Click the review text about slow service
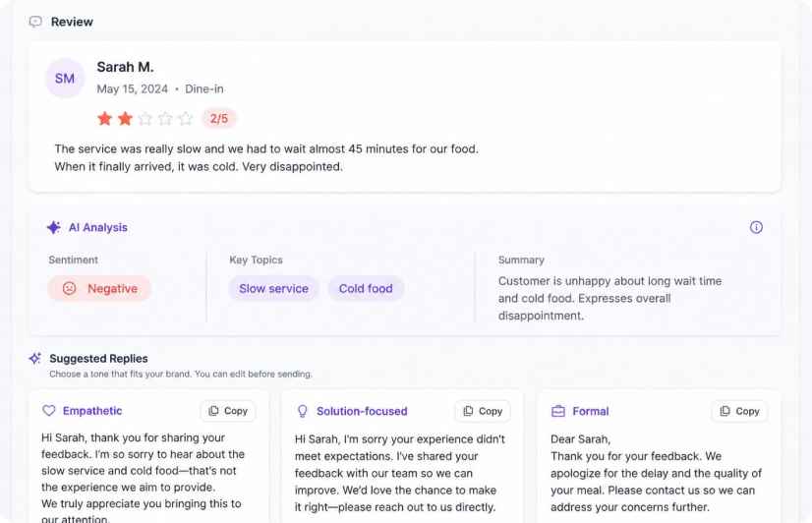This screenshot has width=812, height=523. [266, 158]
